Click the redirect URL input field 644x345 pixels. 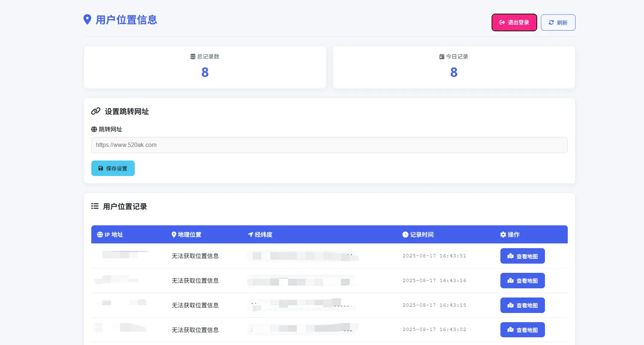tap(329, 145)
